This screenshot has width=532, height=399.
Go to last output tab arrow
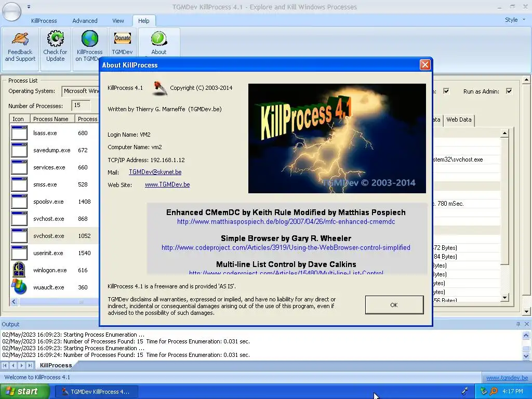(30, 365)
